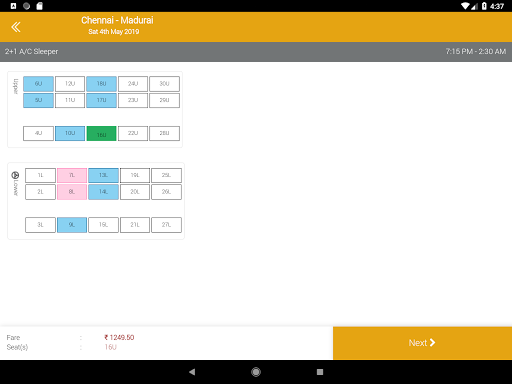Select upper berth seat 30U

pyautogui.click(x=164, y=84)
